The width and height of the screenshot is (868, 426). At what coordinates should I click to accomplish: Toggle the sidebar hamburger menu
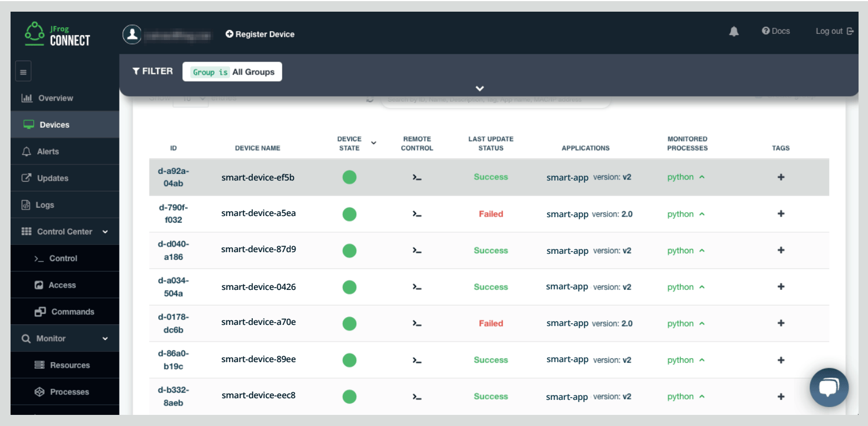(x=23, y=72)
